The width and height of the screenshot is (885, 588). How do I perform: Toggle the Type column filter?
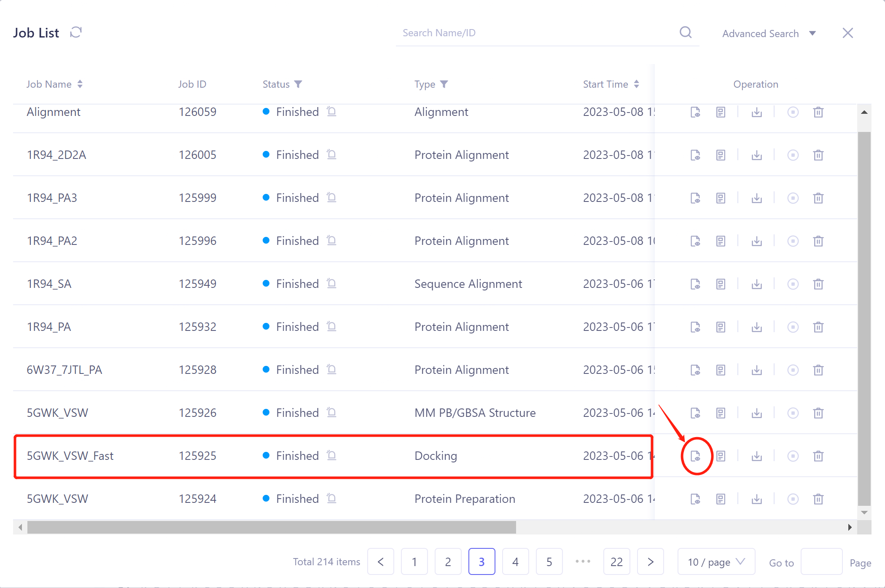[x=445, y=84]
